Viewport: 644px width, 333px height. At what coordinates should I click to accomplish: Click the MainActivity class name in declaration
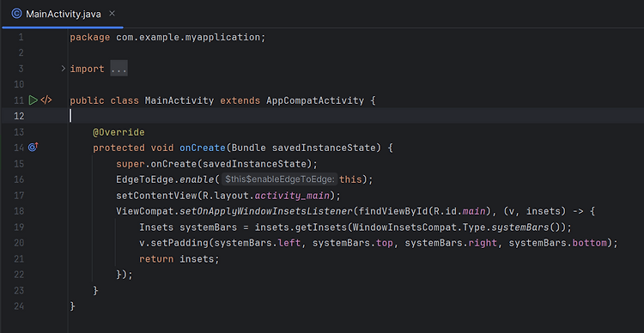point(179,100)
